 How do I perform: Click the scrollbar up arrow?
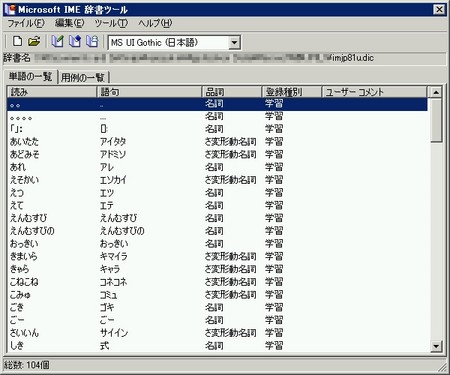(436, 92)
